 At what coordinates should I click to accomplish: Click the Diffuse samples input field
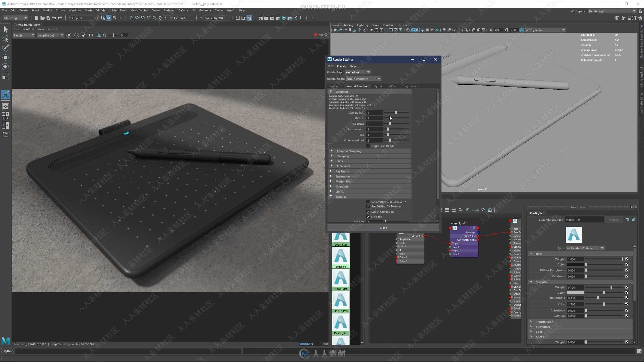pos(375,118)
